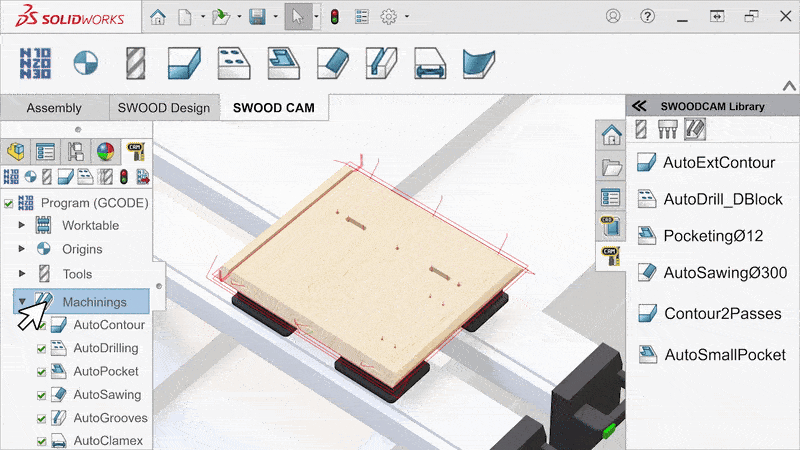Click the large Contour machining ribbon icon
Screen dimensions: 800x450
[184, 63]
